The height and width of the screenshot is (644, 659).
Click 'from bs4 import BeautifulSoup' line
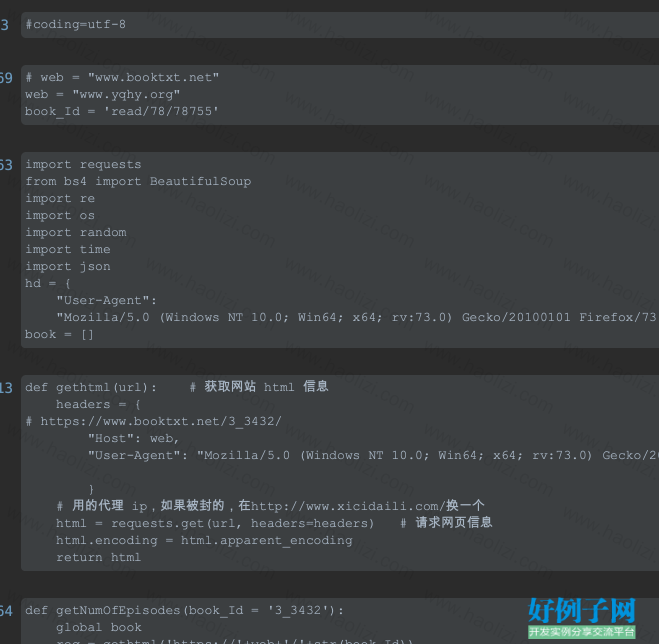(x=138, y=181)
